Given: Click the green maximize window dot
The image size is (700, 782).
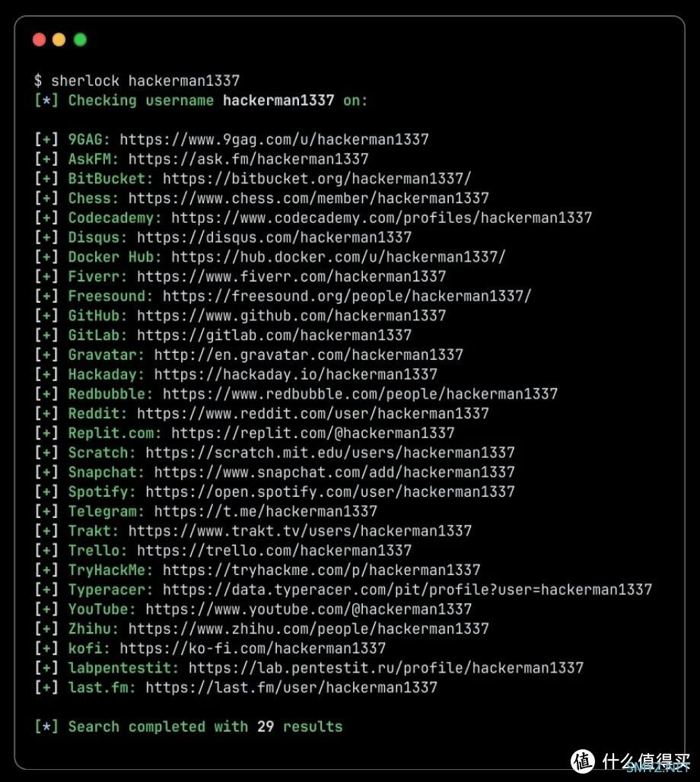Looking at the screenshot, I should tap(80, 40).
